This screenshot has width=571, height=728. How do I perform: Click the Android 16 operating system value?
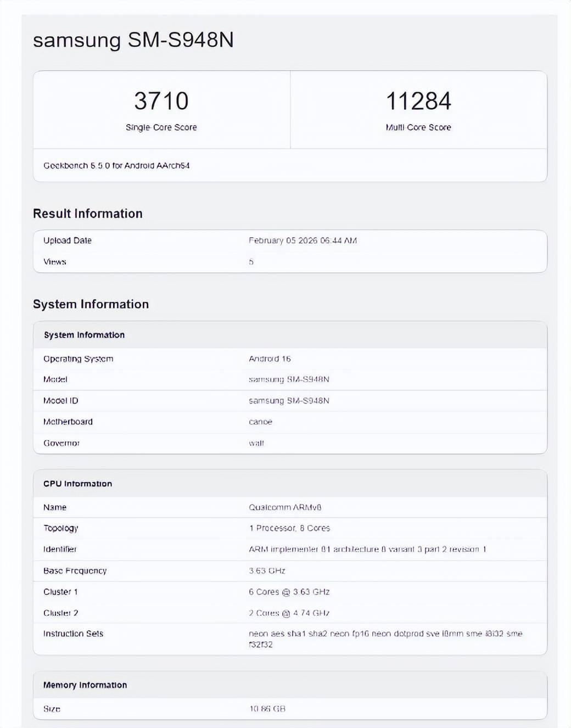[270, 359]
